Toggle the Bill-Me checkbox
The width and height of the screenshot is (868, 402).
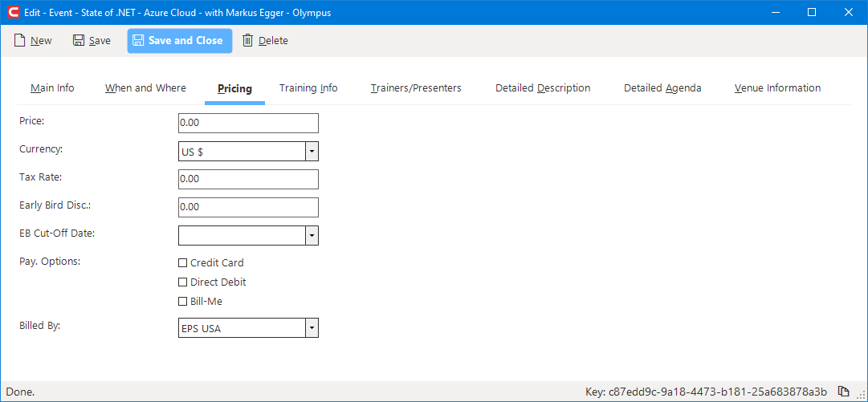point(183,302)
